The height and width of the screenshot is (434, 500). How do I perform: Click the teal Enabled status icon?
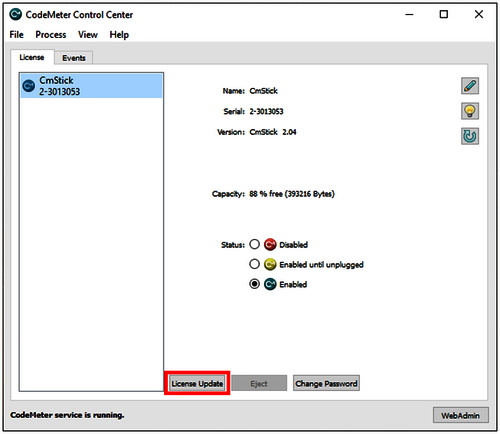pyautogui.click(x=270, y=284)
